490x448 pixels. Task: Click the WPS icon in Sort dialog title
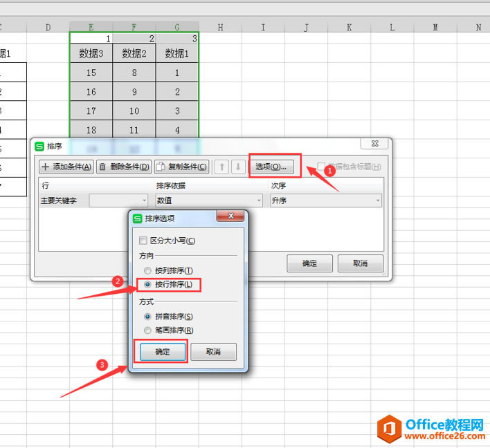39,146
